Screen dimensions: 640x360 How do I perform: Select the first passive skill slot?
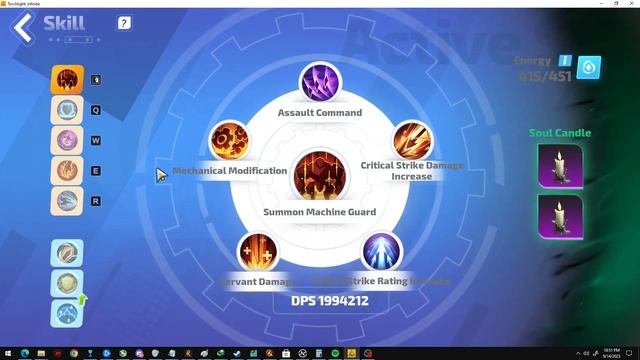pos(67,253)
